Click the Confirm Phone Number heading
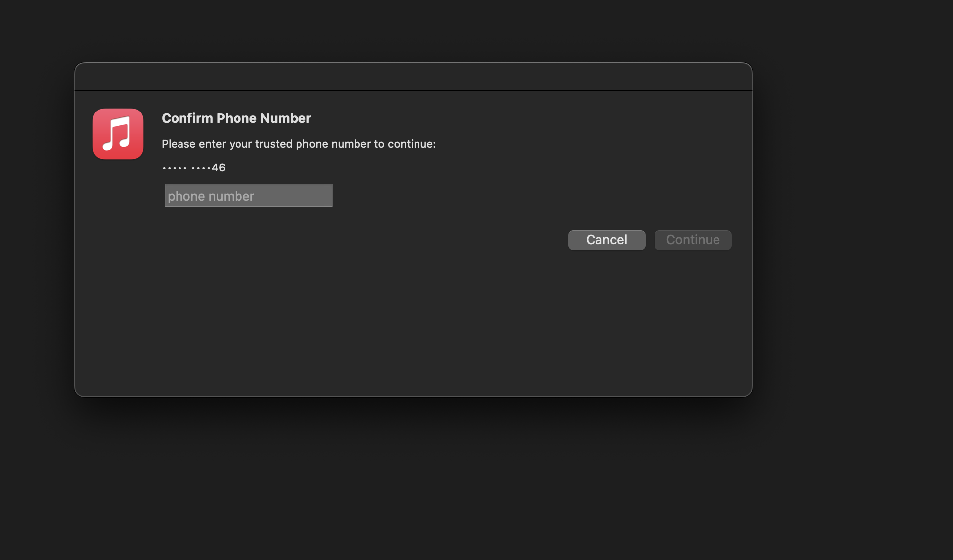Screen dimensions: 953x560 [x=236, y=118]
